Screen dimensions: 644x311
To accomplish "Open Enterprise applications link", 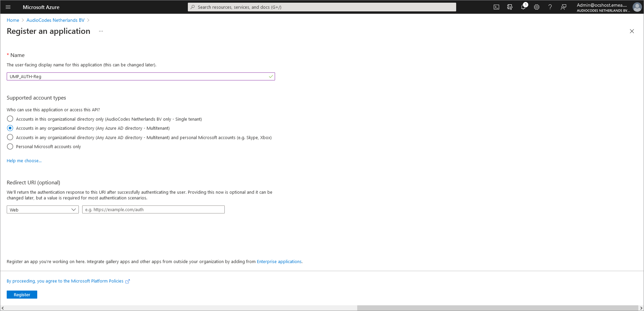I will point(279,262).
